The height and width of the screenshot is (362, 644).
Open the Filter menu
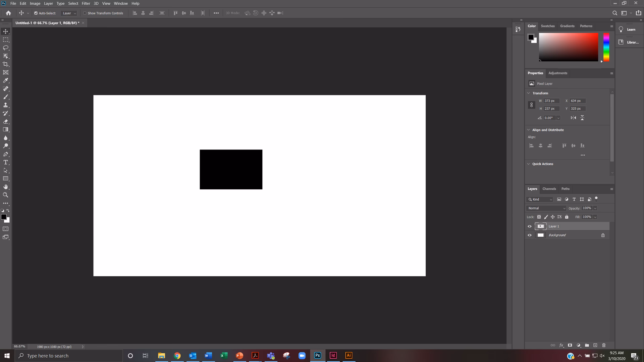[x=86, y=3]
